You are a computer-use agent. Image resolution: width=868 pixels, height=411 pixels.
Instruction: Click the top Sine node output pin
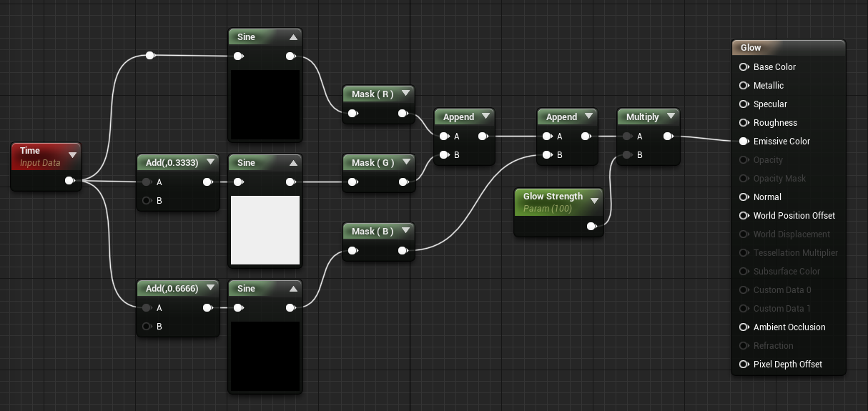[290, 56]
